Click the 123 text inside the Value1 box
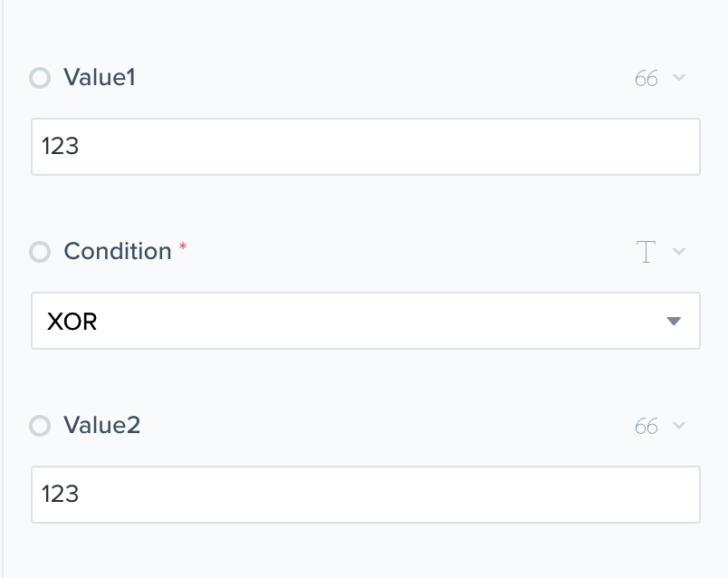The image size is (728, 578). (61, 147)
